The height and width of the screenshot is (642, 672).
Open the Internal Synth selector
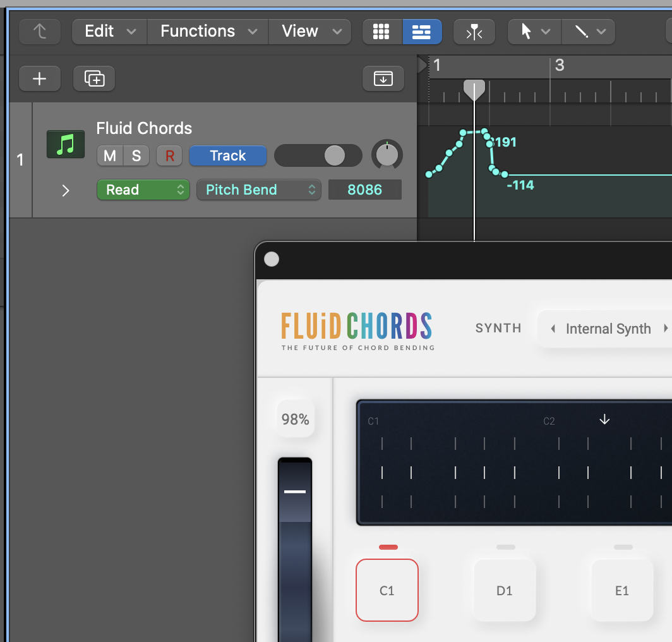tap(608, 329)
